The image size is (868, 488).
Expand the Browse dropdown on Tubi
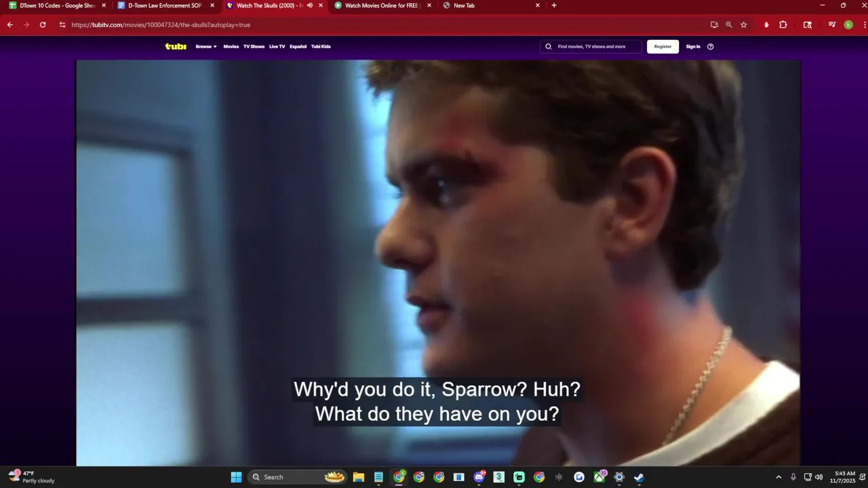pyautogui.click(x=206, y=47)
